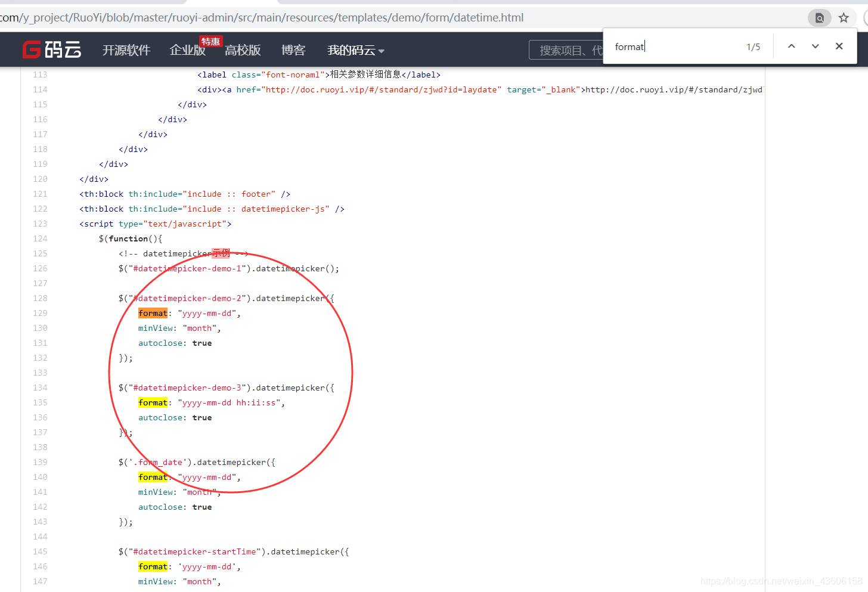Click highlighted 'format' on line 135

point(153,402)
